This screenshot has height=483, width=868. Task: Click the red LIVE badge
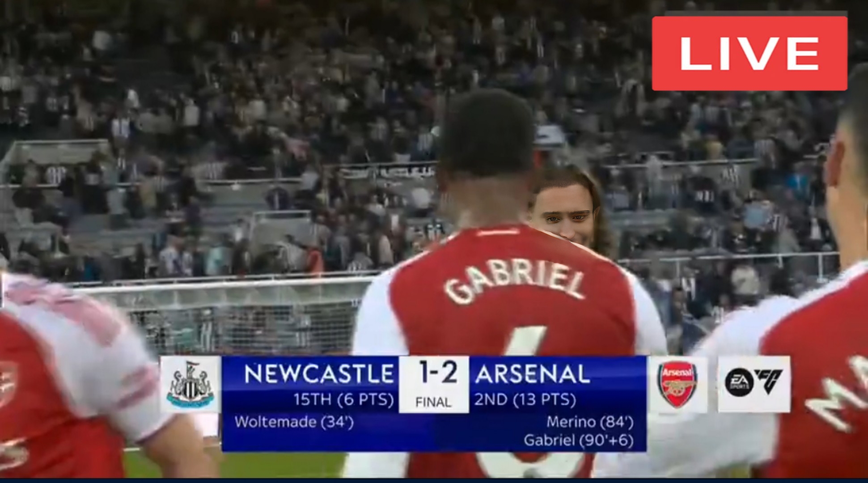[749, 54]
